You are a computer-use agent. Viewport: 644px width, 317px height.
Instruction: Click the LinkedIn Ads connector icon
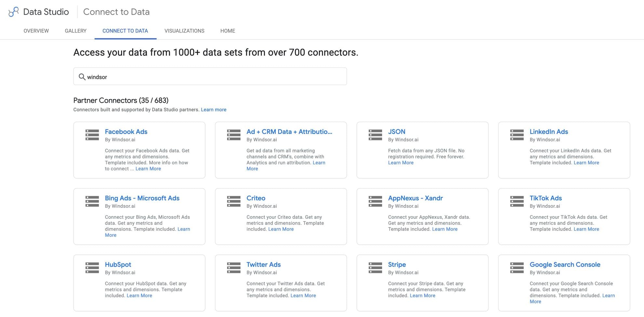[517, 134]
